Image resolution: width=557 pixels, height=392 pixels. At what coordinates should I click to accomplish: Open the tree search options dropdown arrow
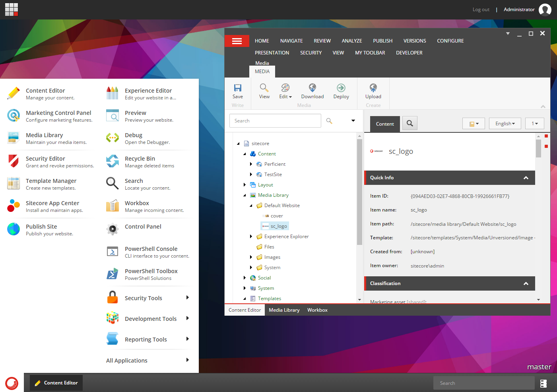click(x=353, y=121)
